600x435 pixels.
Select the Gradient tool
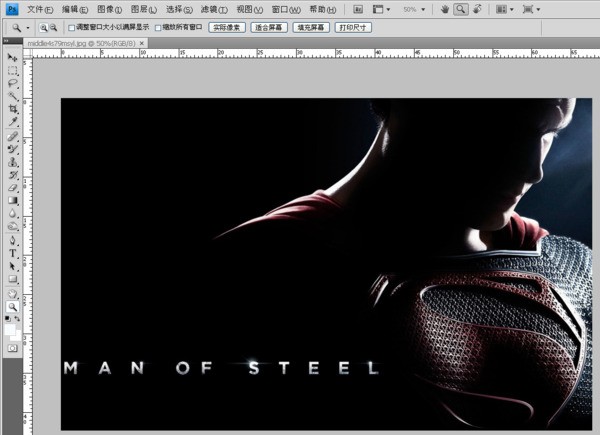[x=13, y=200]
